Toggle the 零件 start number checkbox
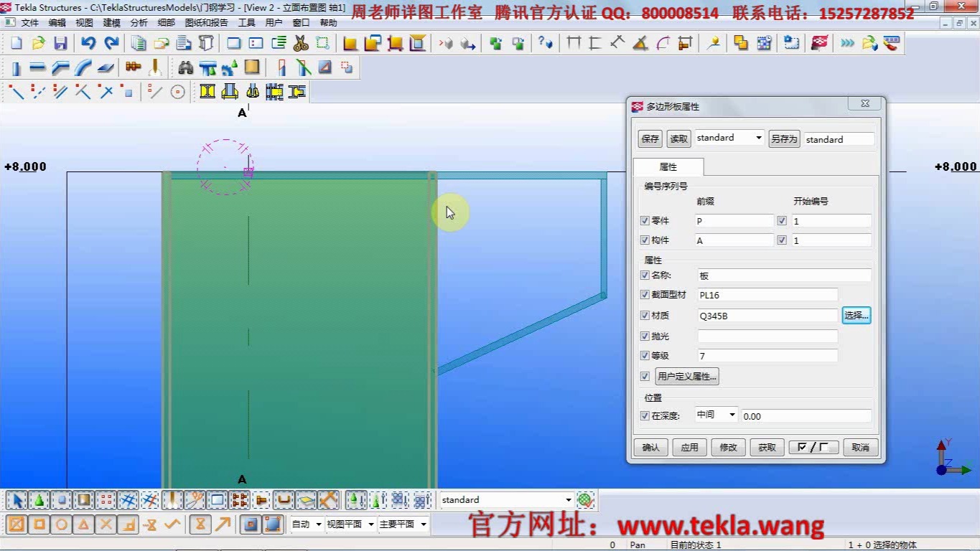980x551 pixels. tap(782, 221)
